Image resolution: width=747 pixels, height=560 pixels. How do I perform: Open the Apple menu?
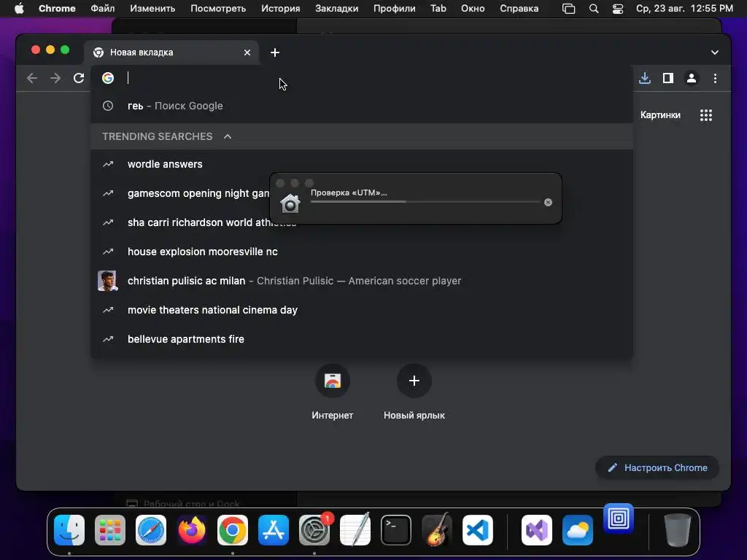pos(19,9)
